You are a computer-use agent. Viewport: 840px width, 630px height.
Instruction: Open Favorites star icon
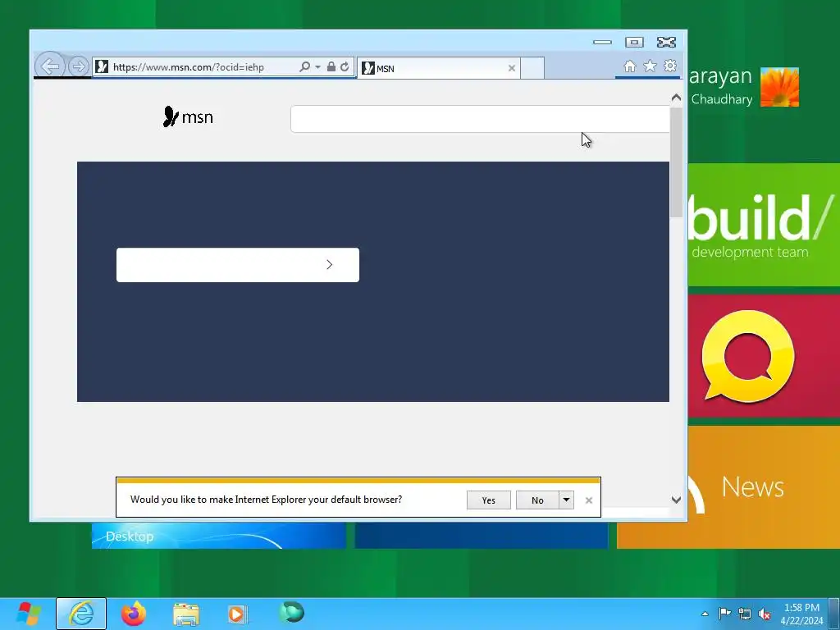click(x=650, y=66)
